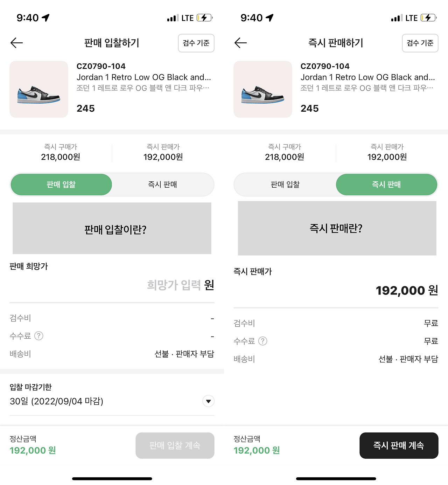Tap back arrow on 즉시 판매하기 screen
Viewport: 448px width, 485px height.
[240, 43]
